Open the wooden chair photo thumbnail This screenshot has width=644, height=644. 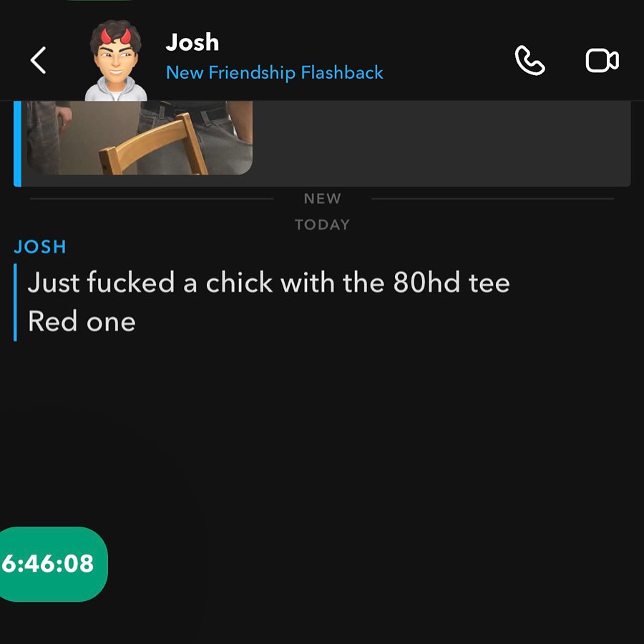click(140, 138)
